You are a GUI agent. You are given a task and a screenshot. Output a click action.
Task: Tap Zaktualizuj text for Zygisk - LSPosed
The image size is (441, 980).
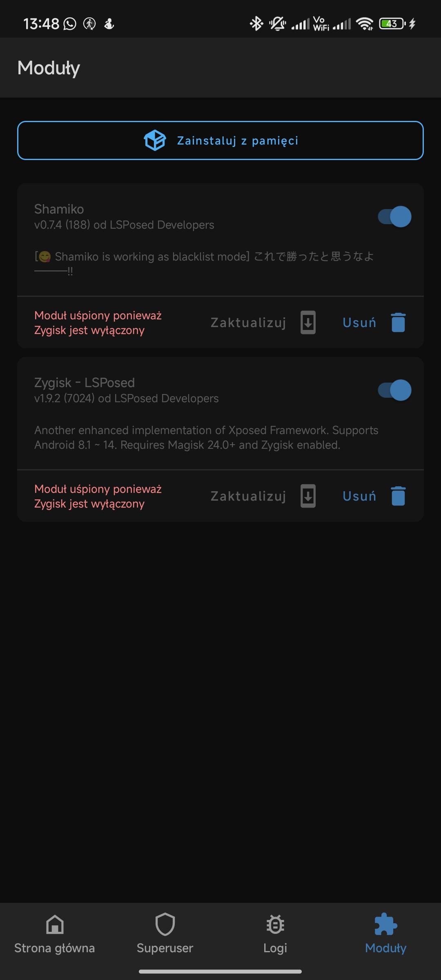(x=248, y=496)
